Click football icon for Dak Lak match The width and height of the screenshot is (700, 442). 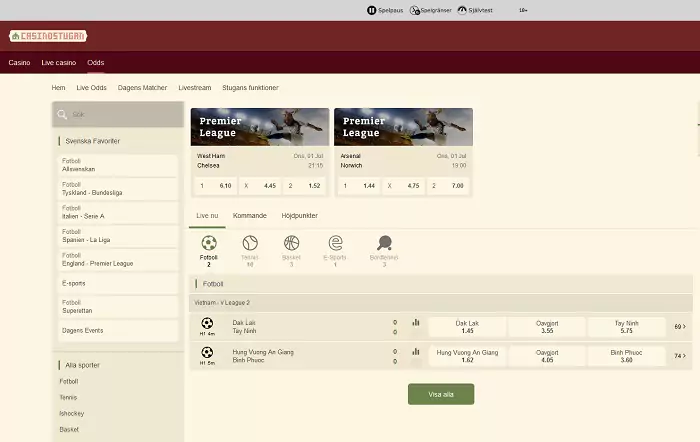click(207, 323)
